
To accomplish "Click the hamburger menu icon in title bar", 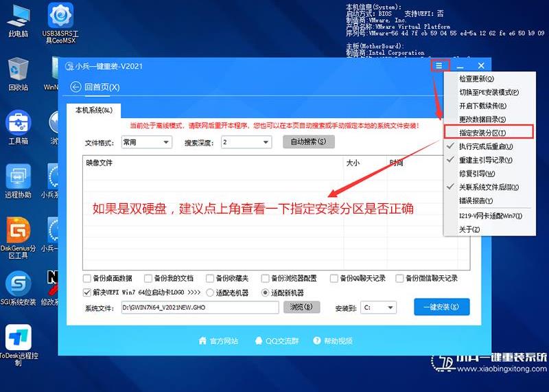I will point(440,66).
